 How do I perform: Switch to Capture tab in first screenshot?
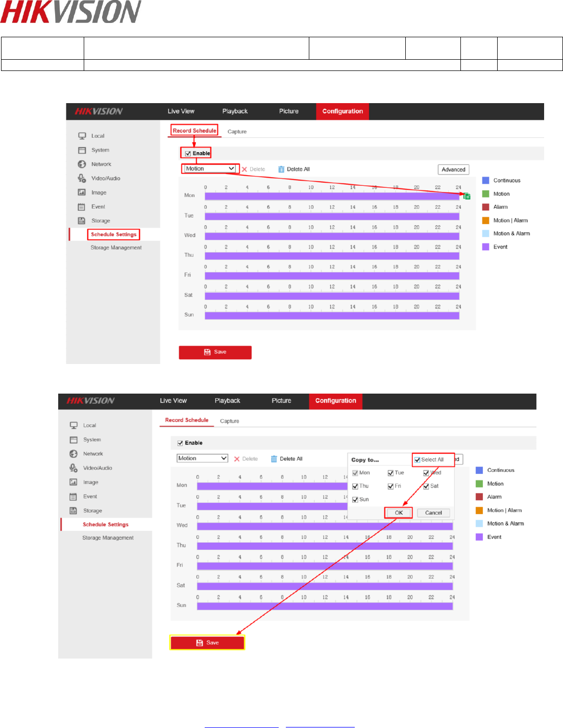coord(237,132)
